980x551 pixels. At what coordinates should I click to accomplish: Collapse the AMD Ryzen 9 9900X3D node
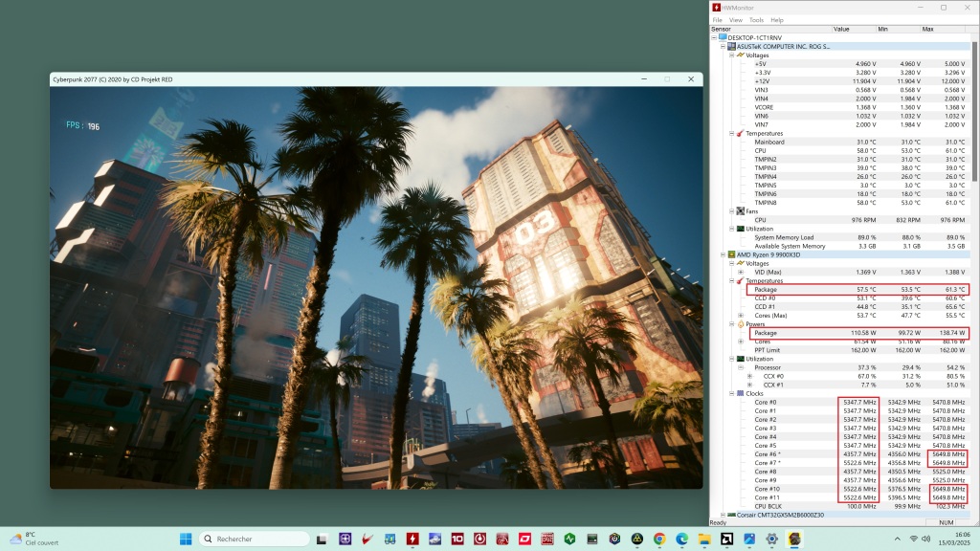click(723, 254)
